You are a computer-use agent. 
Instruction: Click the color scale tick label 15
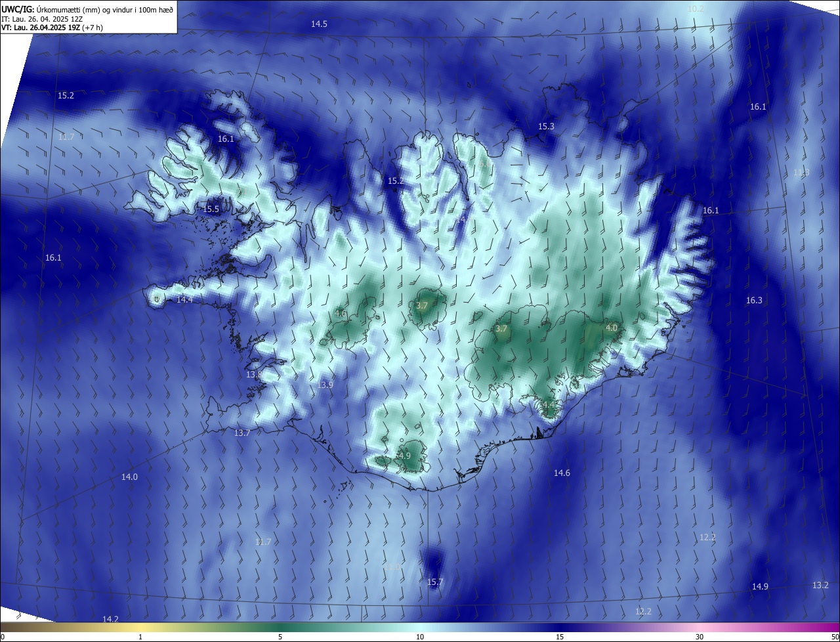[560, 637]
